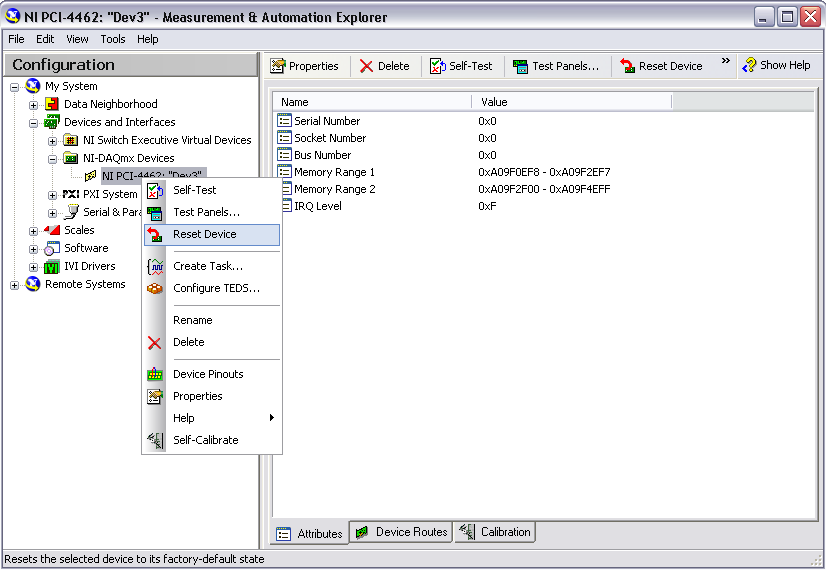
Task: Expand the Remote Systems node
Action: click(x=15, y=286)
